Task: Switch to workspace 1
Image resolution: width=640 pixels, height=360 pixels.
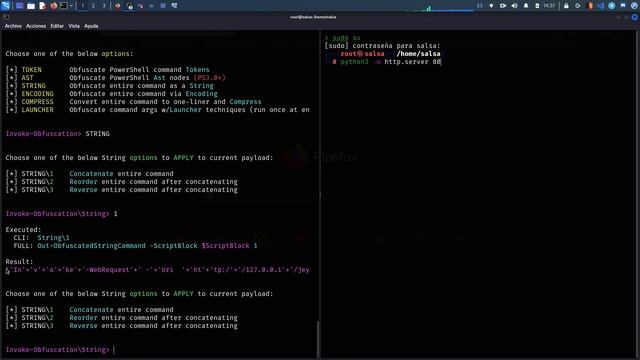Action: point(82,6)
